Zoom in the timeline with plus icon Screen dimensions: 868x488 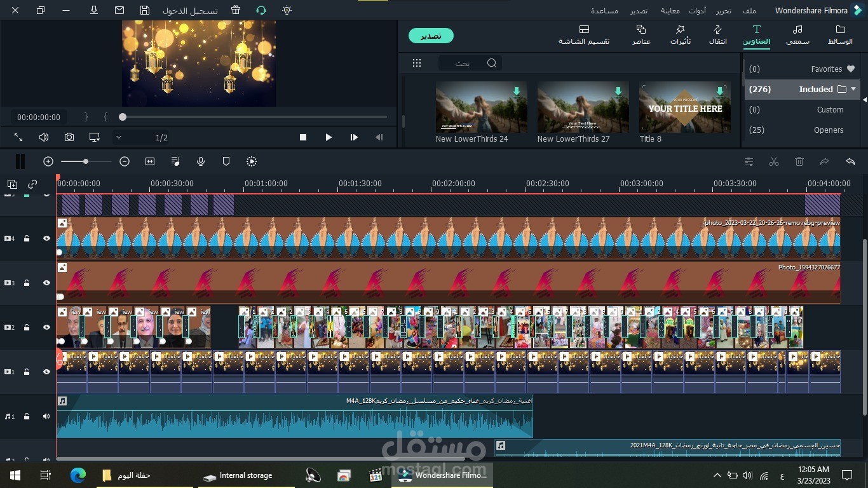tap(48, 161)
